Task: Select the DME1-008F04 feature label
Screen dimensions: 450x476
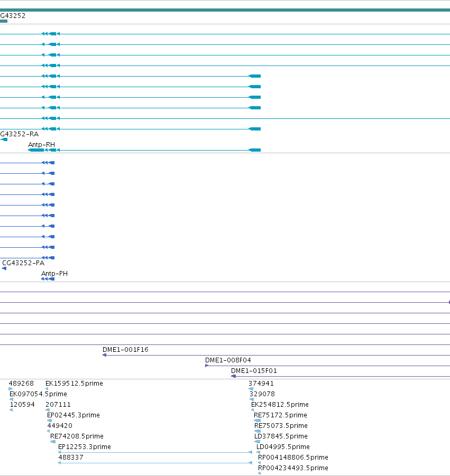Action: [228, 360]
